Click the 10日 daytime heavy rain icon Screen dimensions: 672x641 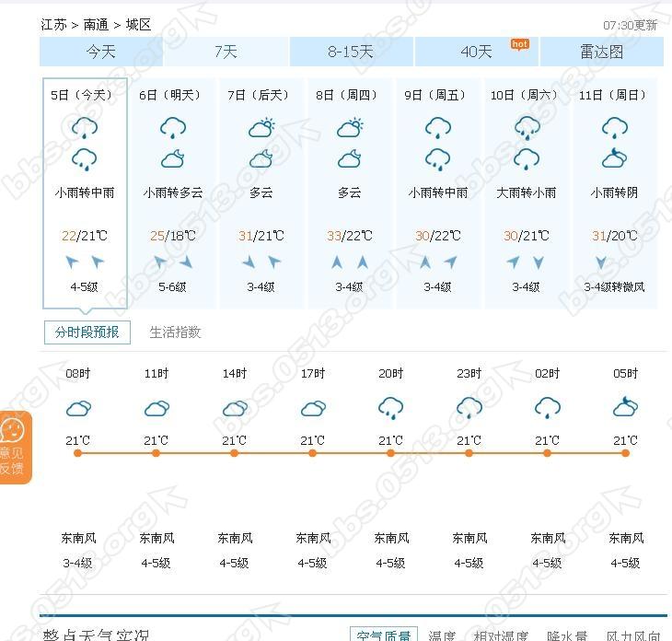pyautogui.click(x=527, y=128)
